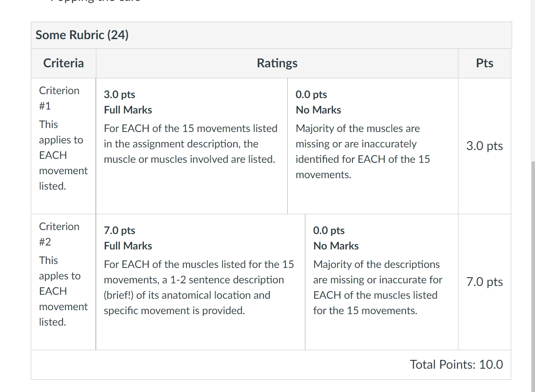Click the 7.0 pts points cell

click(484, 282)
